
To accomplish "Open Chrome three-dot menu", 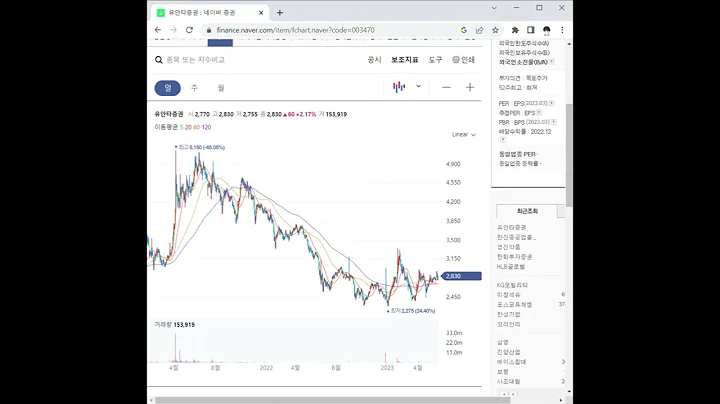I will (562, 30).
